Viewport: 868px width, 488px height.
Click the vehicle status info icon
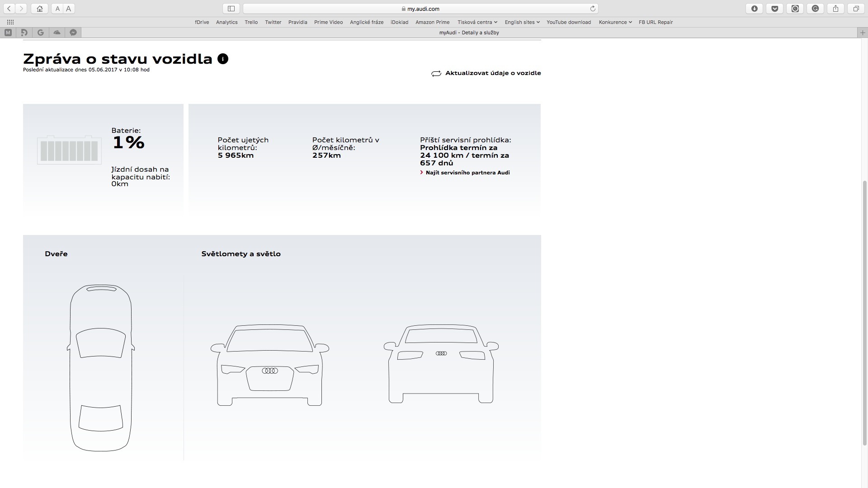223,59
